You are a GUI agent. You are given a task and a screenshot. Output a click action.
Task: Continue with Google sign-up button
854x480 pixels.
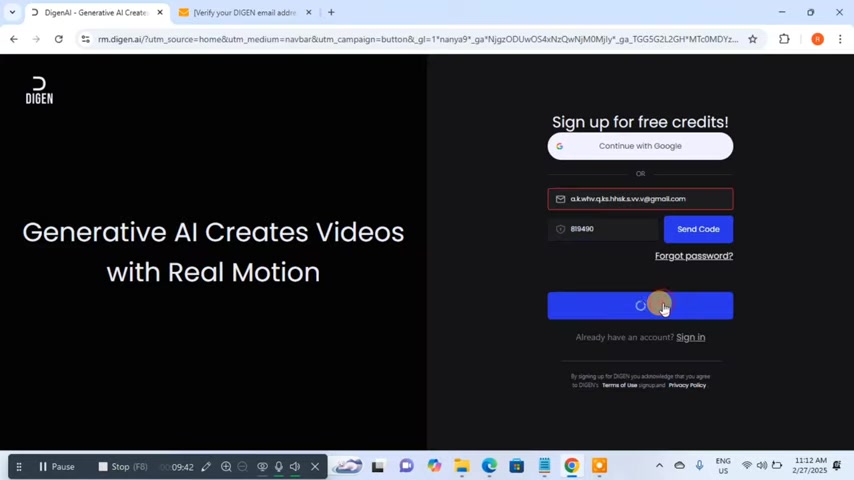coord(640,146)
